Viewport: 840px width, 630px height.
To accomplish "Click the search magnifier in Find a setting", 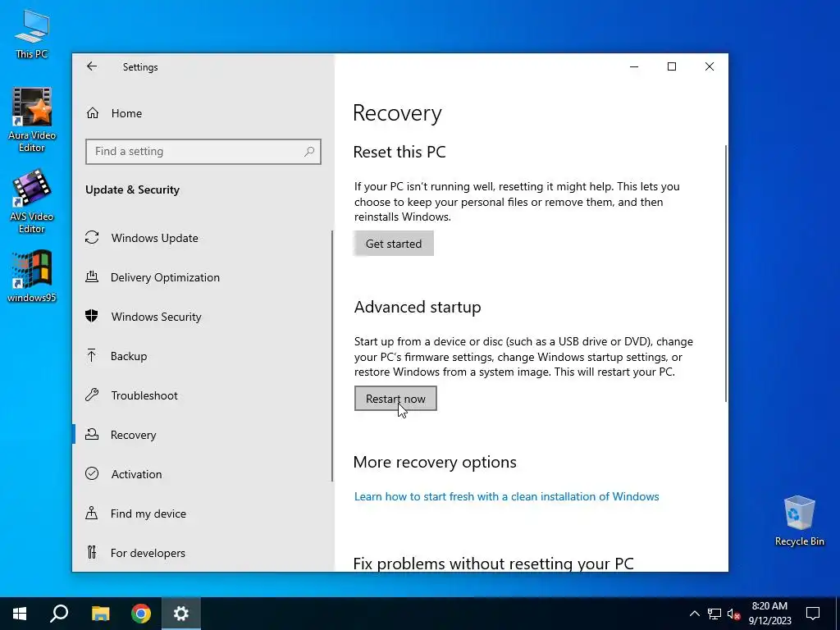I will tap(309, 152).
